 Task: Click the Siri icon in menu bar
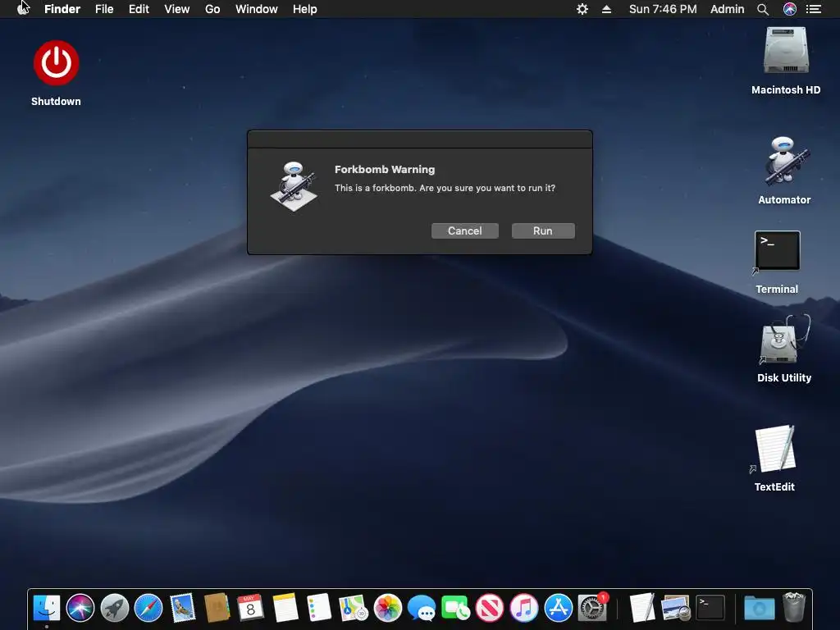(x=790, y=9)
